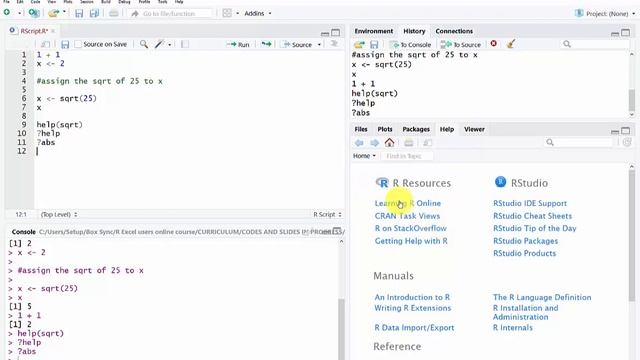This screenshot has width=640, height=360.
Task: Send selected history To Source
Action: (460, 44)
